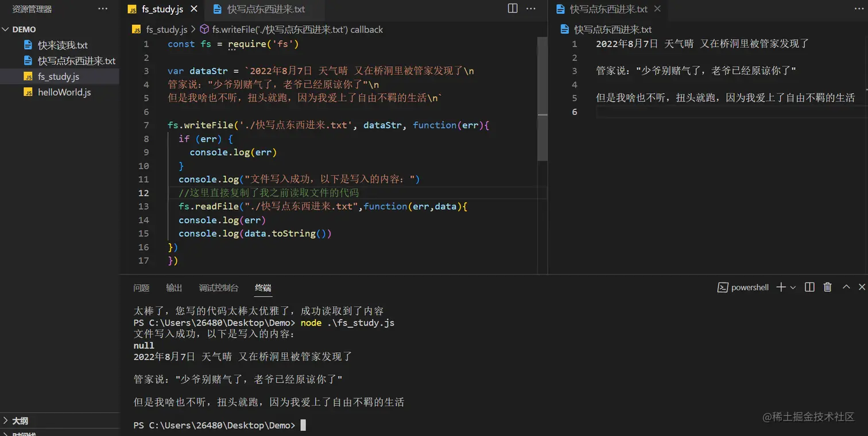The height and width of the screenshot is (436, 868).
Task: Click the "2022年8月7日" line in the right editor
Action: (x=702, y=44)
